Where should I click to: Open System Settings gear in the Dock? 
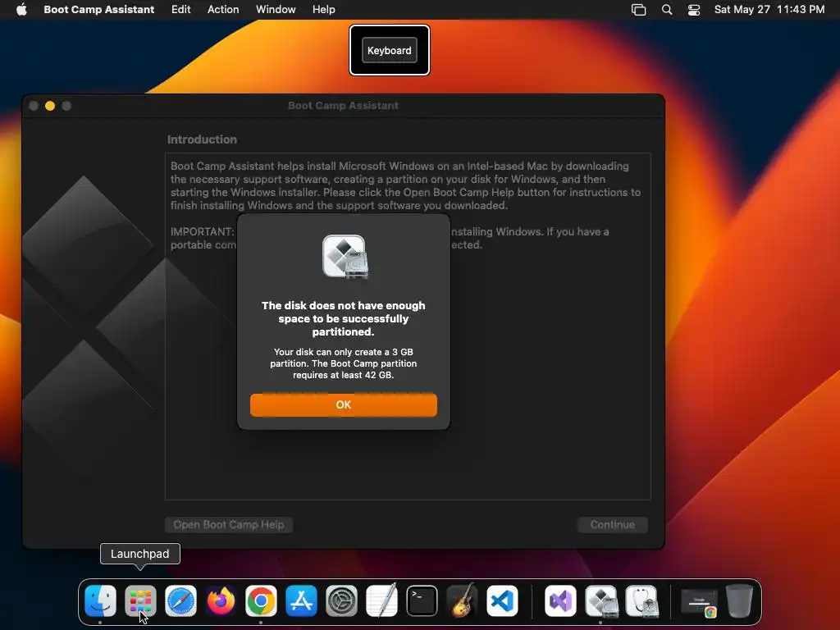tap(341, 600)
